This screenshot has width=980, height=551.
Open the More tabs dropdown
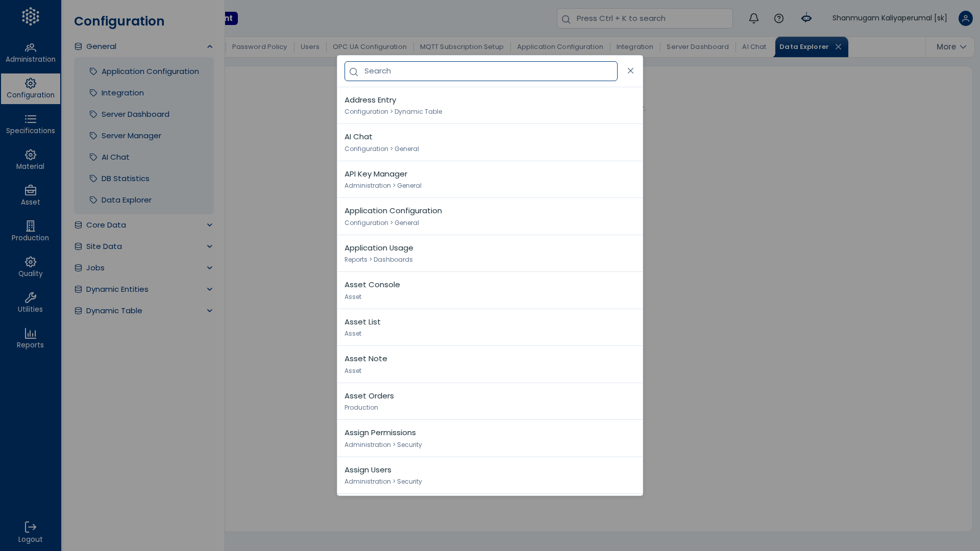coord(951,47)
